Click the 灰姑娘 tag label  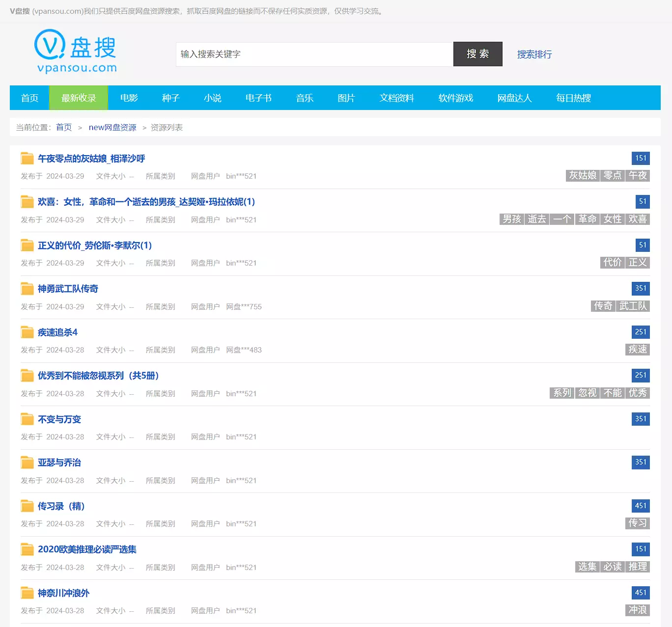(x=582, y=176)
